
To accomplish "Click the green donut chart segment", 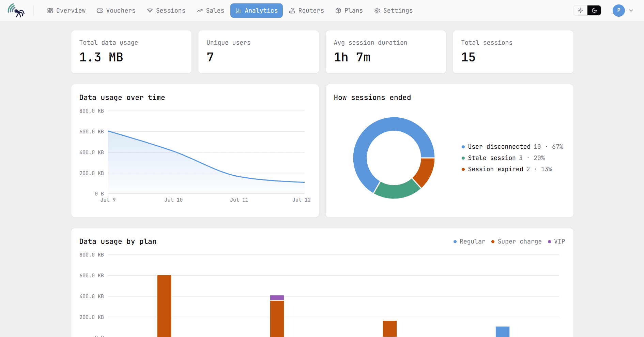I will 396,189.
